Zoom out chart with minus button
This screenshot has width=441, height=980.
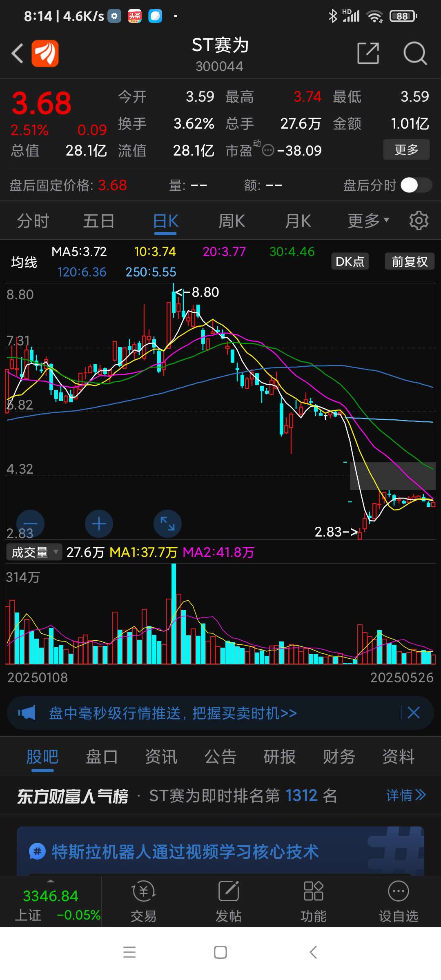(x=30, y=523)
